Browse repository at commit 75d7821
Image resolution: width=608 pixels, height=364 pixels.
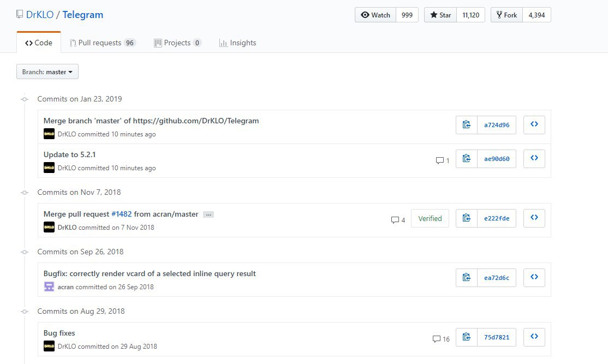pos(534,337)
